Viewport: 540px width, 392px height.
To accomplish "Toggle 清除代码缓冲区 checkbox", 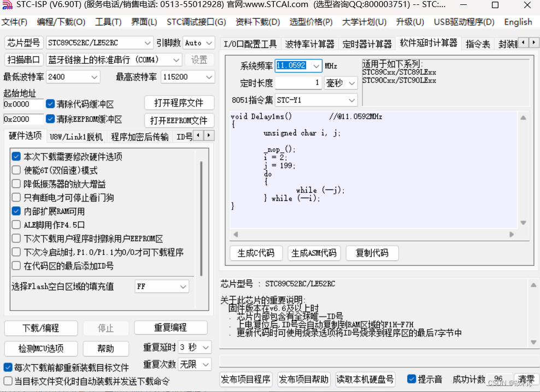I will coord(50,104).
